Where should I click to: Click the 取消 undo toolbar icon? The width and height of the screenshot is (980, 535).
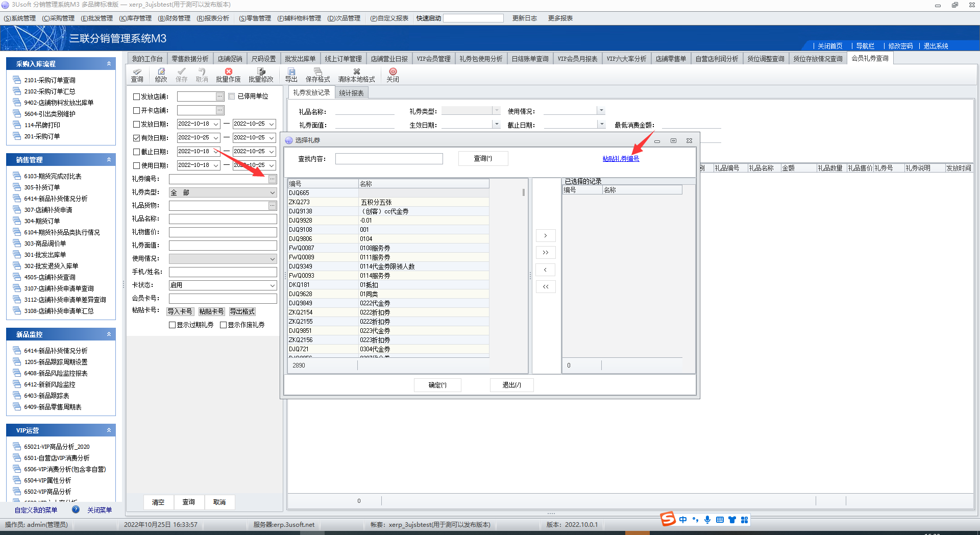(202, 75)
